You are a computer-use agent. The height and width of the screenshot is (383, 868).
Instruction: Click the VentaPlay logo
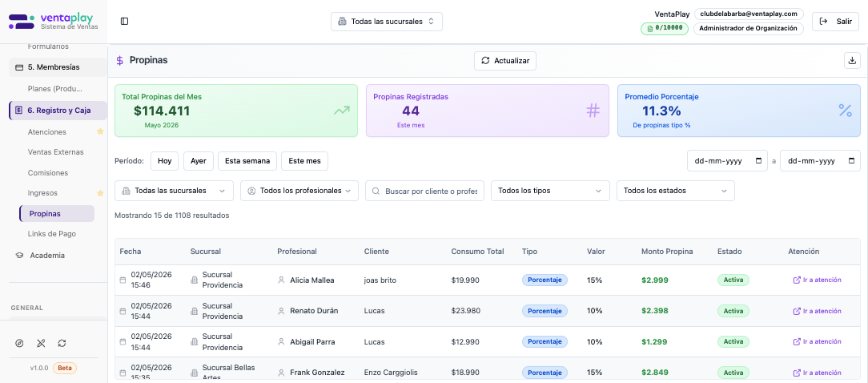pos(54,22)
